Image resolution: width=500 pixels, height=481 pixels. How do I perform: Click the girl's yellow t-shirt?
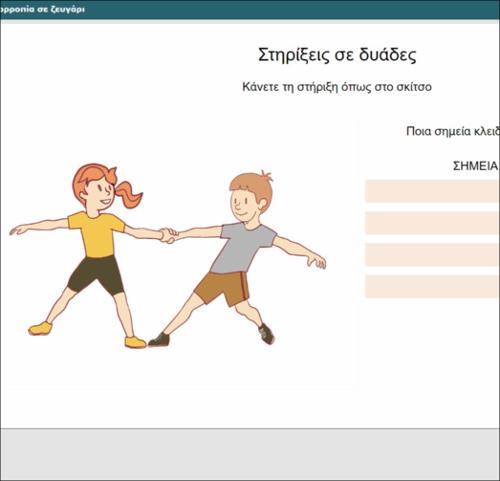click(96, 234)
